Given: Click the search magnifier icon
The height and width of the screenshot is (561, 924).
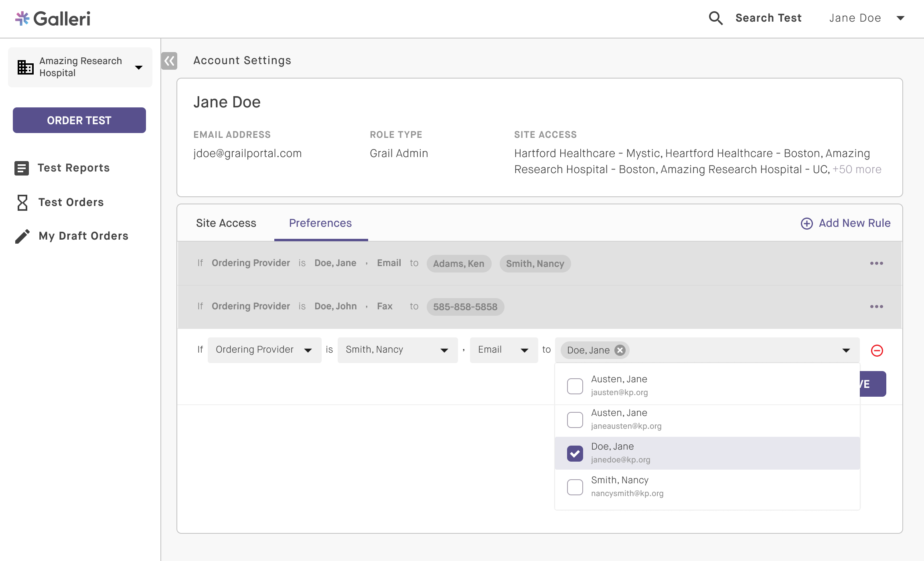Looking at the screenshot, I should point(715,18).
